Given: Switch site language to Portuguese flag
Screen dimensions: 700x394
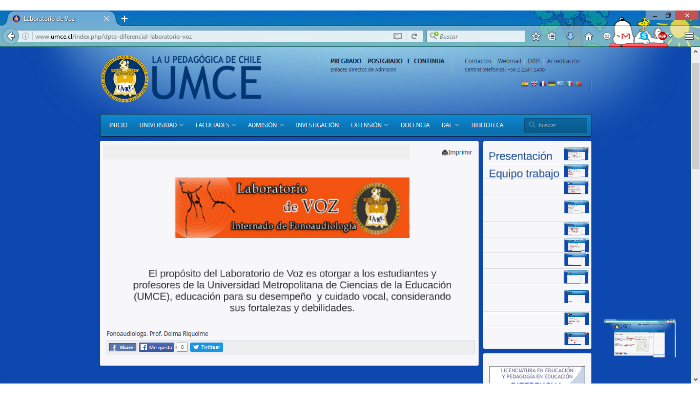Looking at the screenshot, I should [x=579, y=83].
